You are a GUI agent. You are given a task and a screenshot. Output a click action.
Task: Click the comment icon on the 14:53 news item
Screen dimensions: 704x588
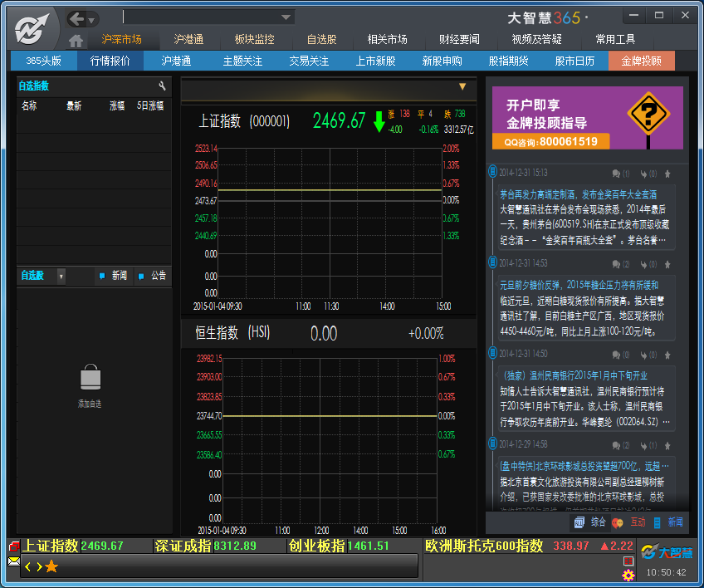617,264
